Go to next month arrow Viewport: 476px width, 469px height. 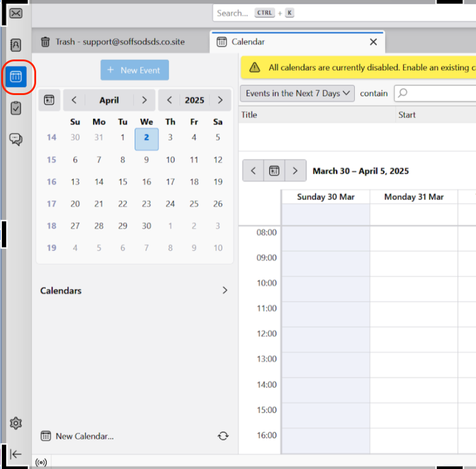click(x=145, y=100)
